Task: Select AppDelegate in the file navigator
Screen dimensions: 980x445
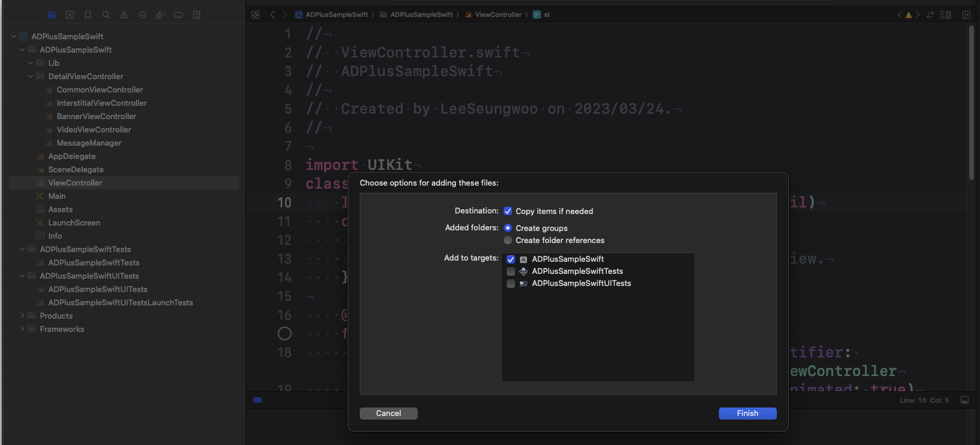Action: [x=72, y=156]
